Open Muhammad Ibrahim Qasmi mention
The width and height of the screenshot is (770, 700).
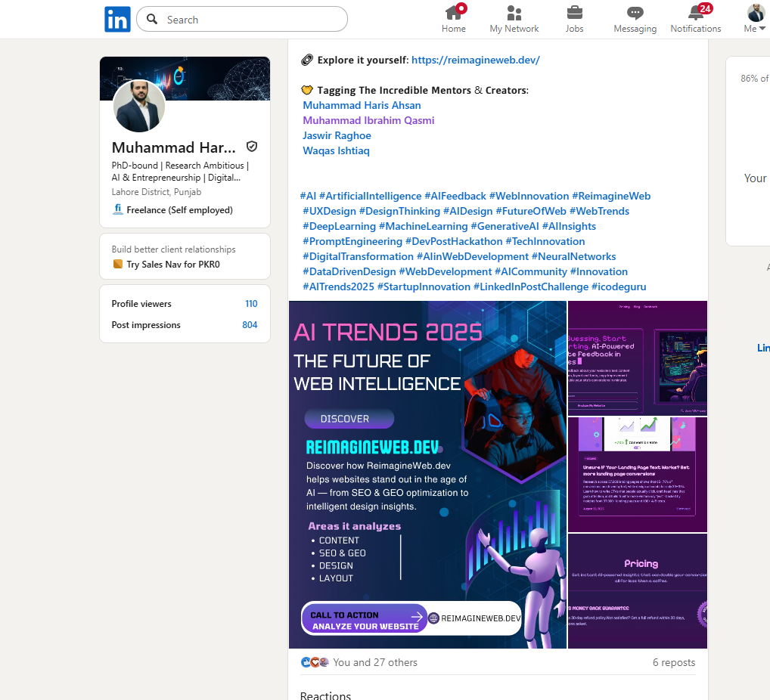(x=368, y=120)
